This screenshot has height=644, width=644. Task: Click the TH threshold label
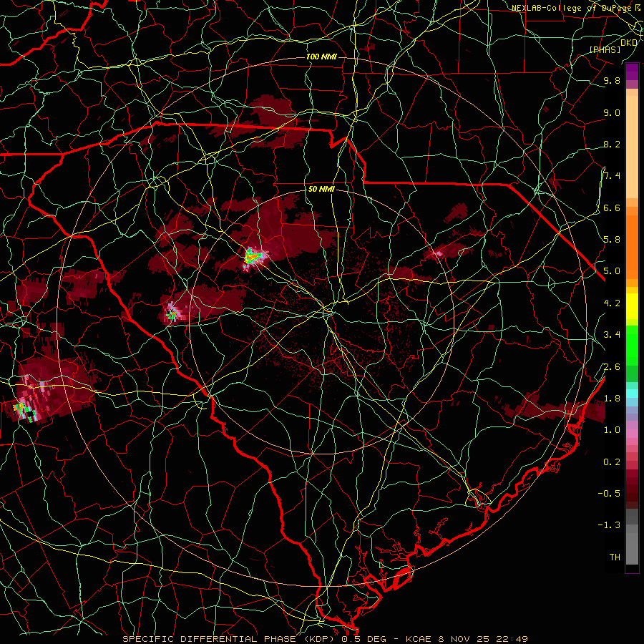pyautogui.click(x=615, y=557)
